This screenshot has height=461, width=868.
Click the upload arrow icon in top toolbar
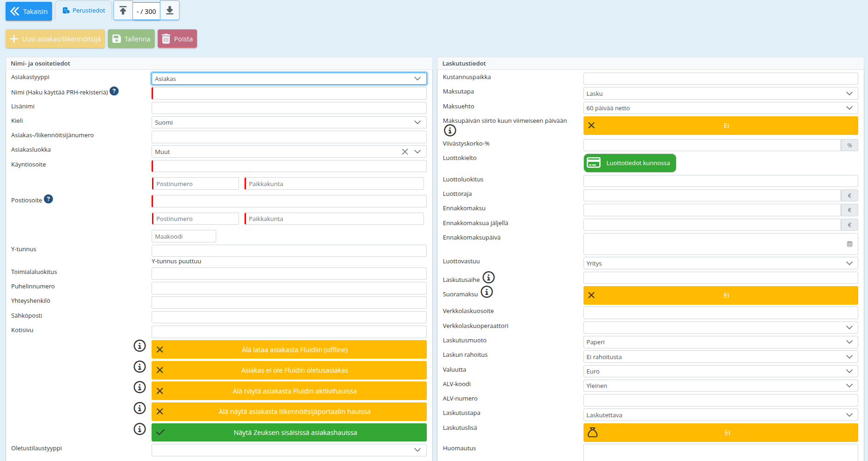tap(123, 11)
